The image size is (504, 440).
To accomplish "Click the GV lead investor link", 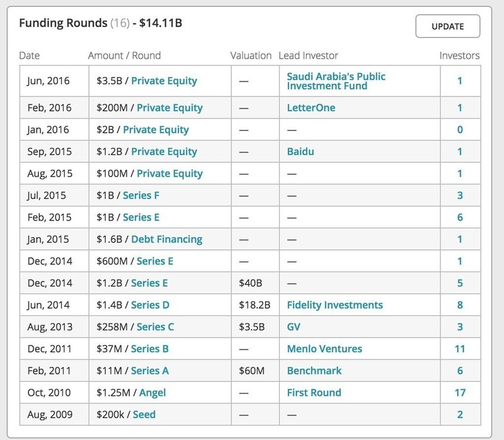I will pos(294,327).
